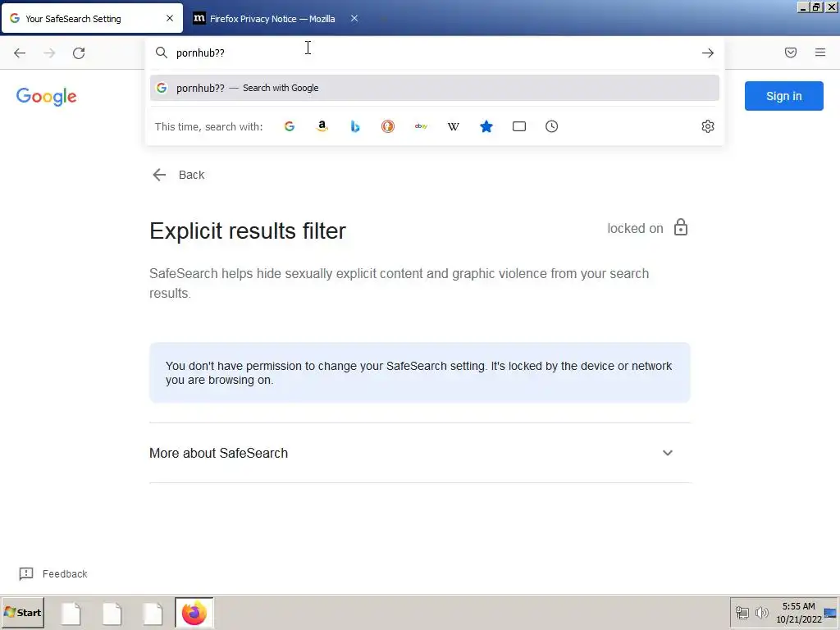This screenshot has width=840, height=630.
Task: Reload the current page
Action: click(x=79, y=53)
